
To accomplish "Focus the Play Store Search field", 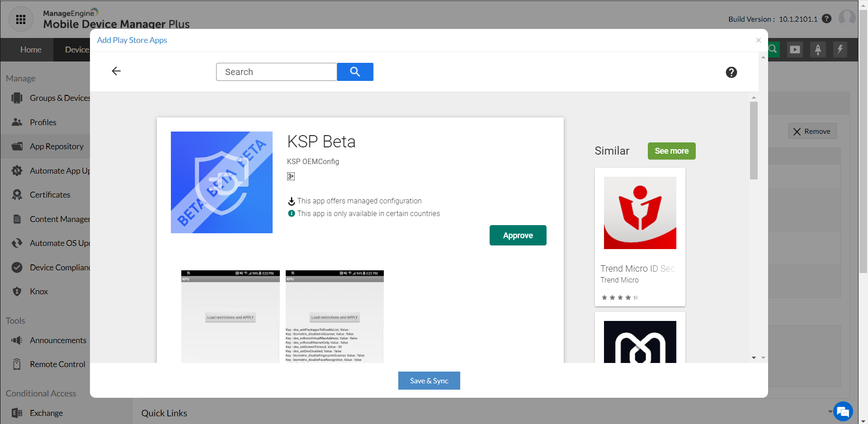I will tap(277, 72).
